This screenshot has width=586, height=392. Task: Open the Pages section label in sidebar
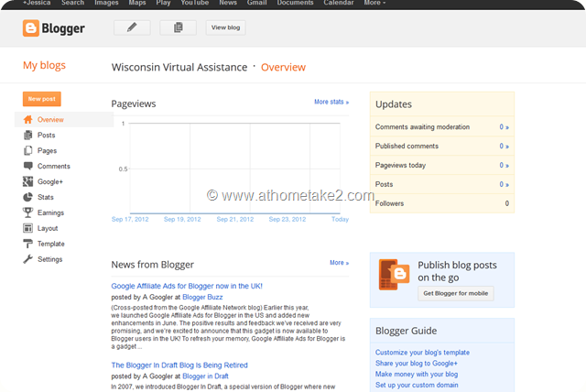pyautogui.click(x=47, y=151)
